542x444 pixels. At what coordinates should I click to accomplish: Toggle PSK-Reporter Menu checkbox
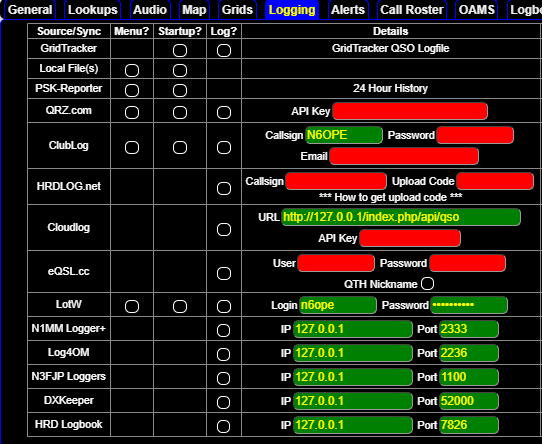point(132,91)
